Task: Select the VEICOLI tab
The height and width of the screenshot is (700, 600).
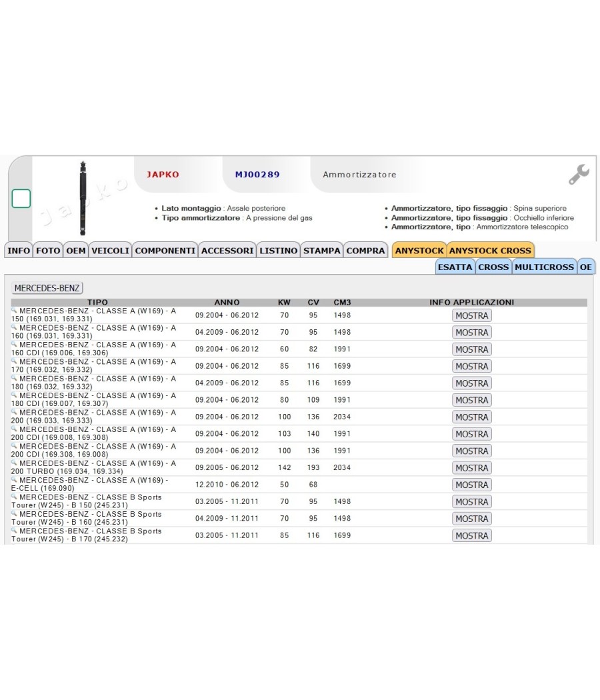Action: pos(110,251)
